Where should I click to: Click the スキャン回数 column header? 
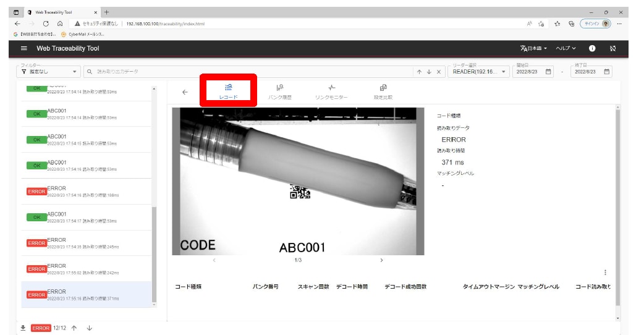[313, 287]
